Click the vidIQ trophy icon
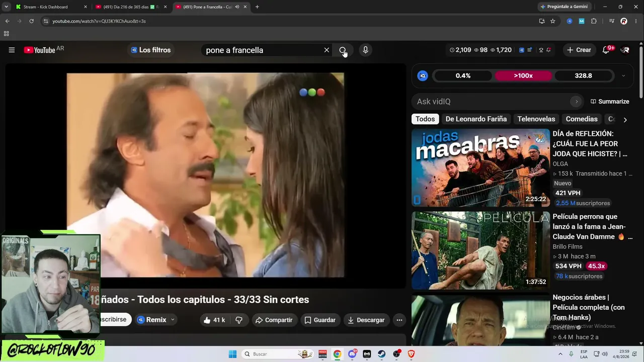 [541, 50]
